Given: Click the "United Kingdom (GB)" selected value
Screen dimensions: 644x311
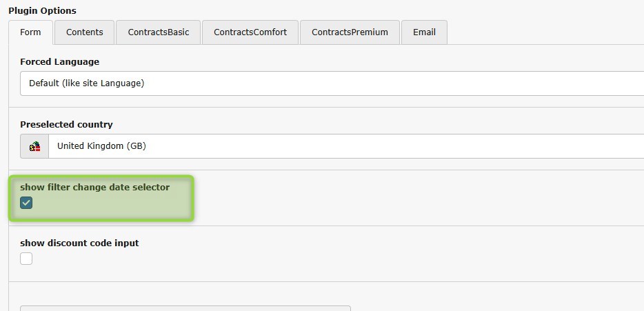Looking at the screenshot, I should click(x=101, y=146).
